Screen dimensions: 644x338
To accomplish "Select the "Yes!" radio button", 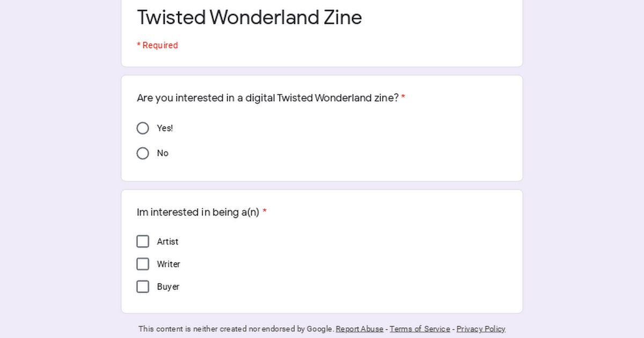I will tap(143, 128).
